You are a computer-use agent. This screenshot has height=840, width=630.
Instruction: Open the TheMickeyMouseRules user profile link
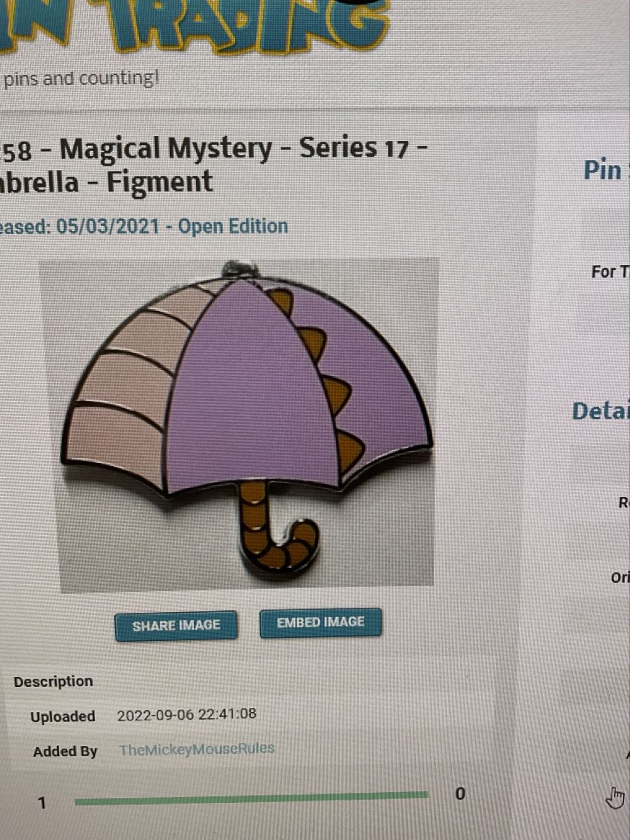point(197,749)
